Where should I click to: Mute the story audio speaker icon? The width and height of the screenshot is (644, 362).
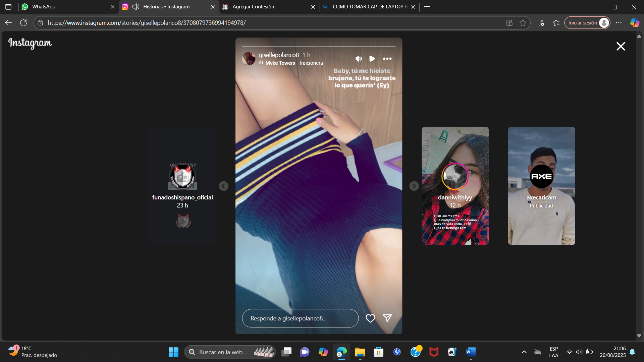359,59
